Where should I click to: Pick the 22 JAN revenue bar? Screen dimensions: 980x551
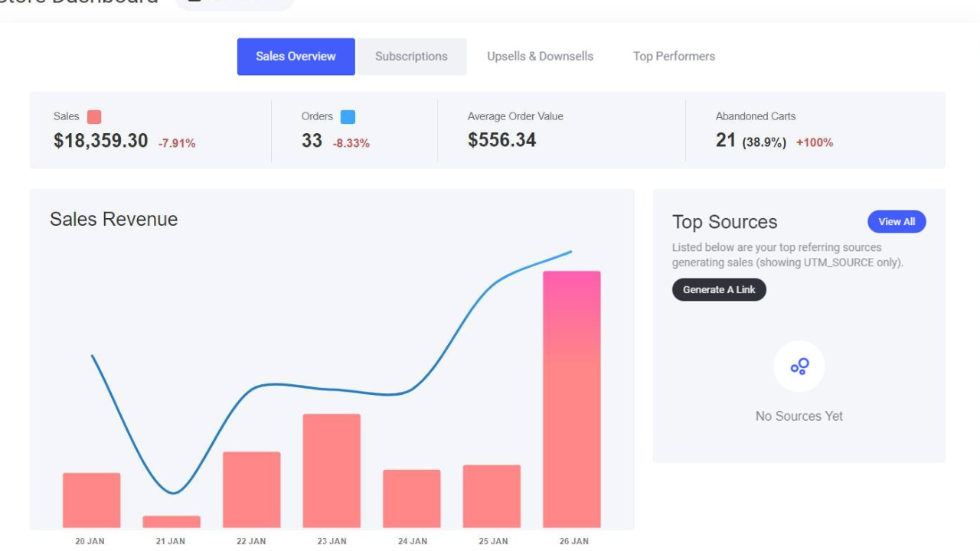click(252, 490)
